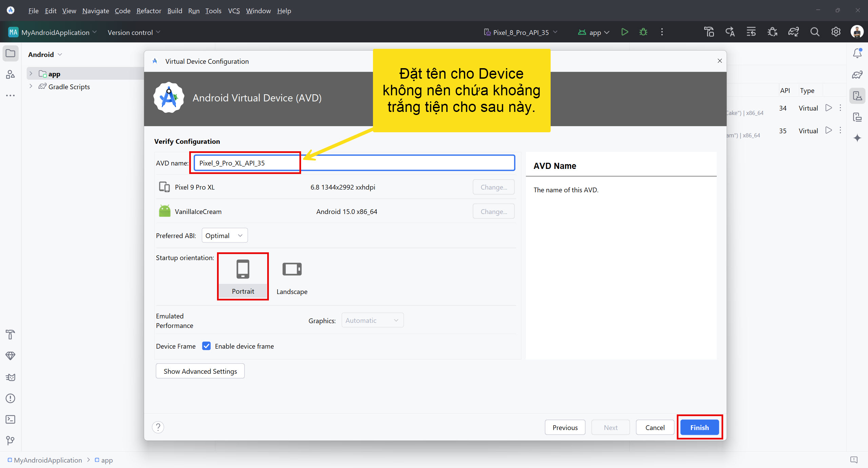The width and height of the screenshot is (868, 468).
Task: Launch the API 35 virtual device
Action: [x=829, y=130]
